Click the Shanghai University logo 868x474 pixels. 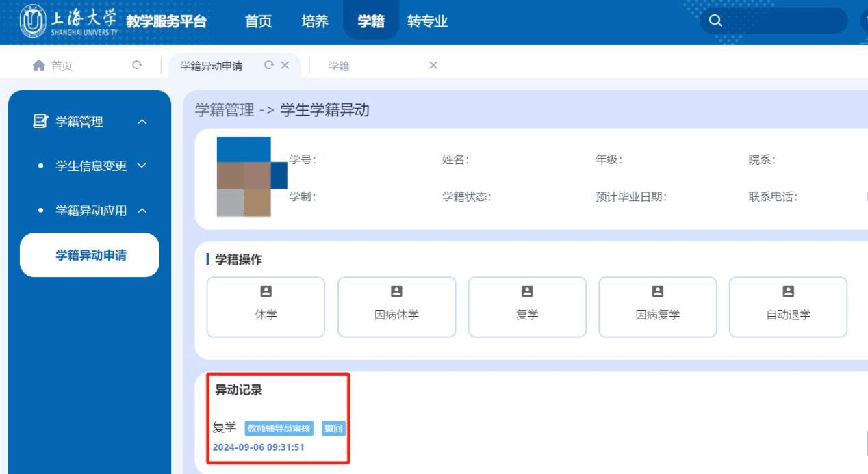click(x=68, y=22)
